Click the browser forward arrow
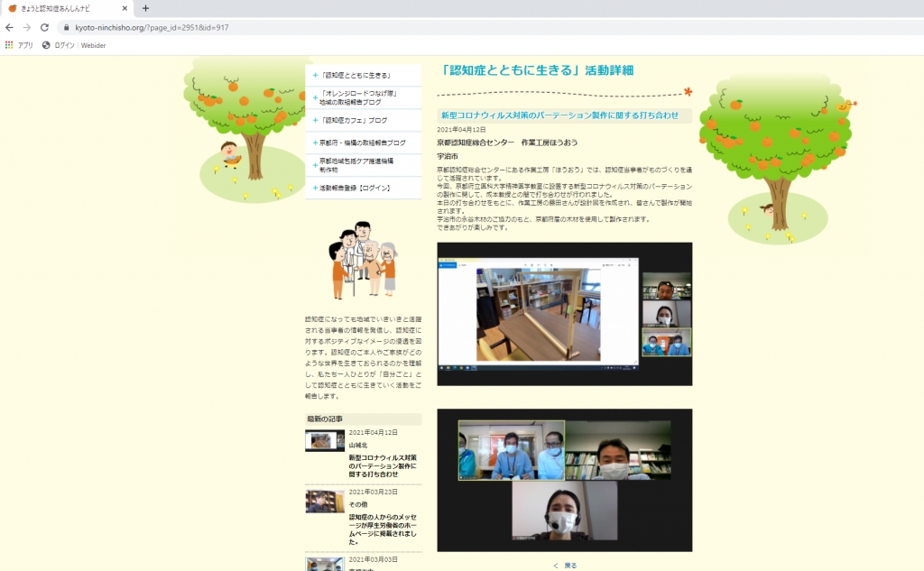The width and height of the screenshot is (924, 571). [x=26, y=27]
